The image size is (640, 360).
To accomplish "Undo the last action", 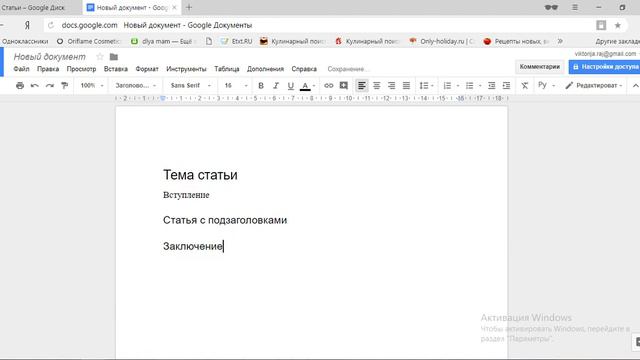I will click(35, 86).
